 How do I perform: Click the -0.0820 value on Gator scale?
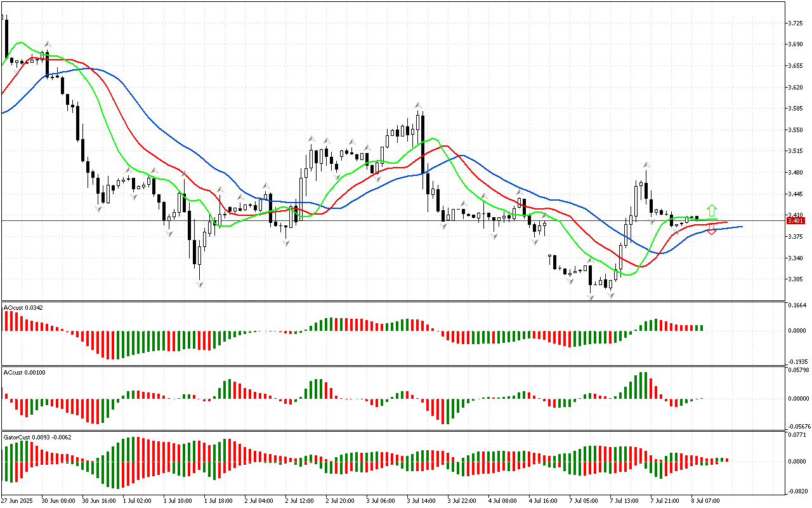[x=797, y=491]
